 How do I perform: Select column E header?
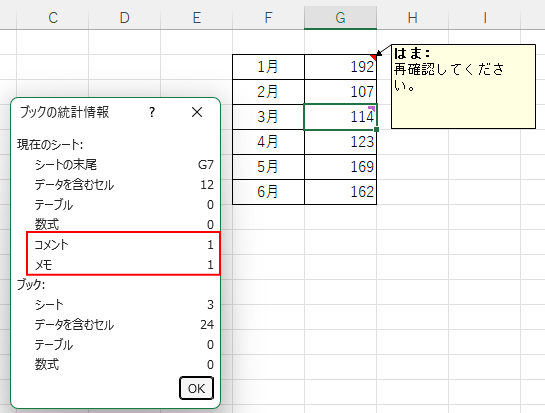coord(197,18)
